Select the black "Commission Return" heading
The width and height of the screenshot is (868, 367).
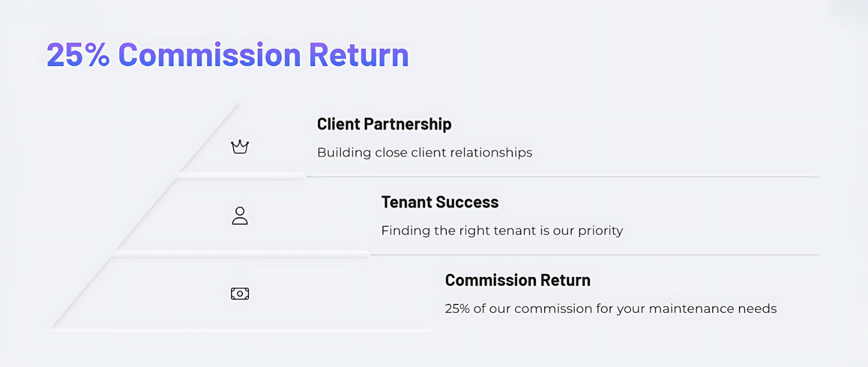[517, 281]
